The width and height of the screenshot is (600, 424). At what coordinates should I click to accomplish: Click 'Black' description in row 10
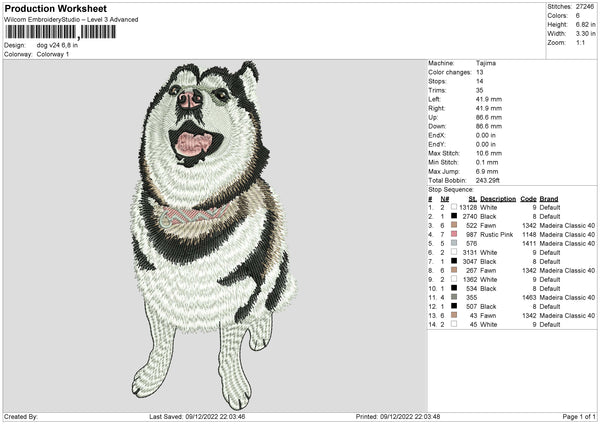click(x=488, y=289)
